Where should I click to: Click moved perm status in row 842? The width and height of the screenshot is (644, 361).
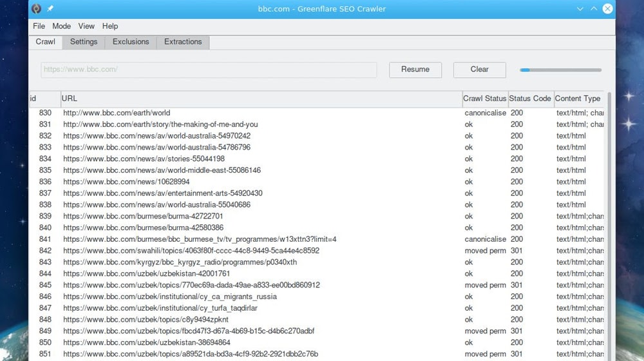485,251
